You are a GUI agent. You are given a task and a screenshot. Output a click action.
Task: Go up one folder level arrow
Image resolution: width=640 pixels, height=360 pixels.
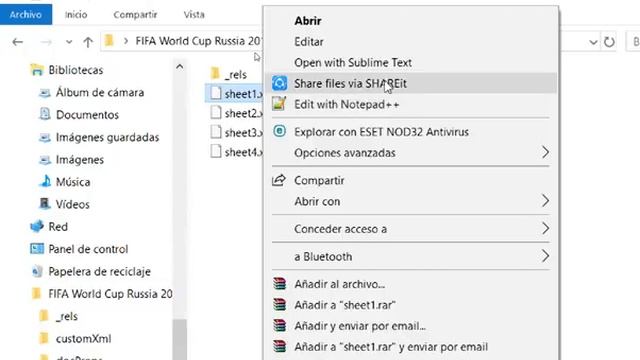point(88,42)
